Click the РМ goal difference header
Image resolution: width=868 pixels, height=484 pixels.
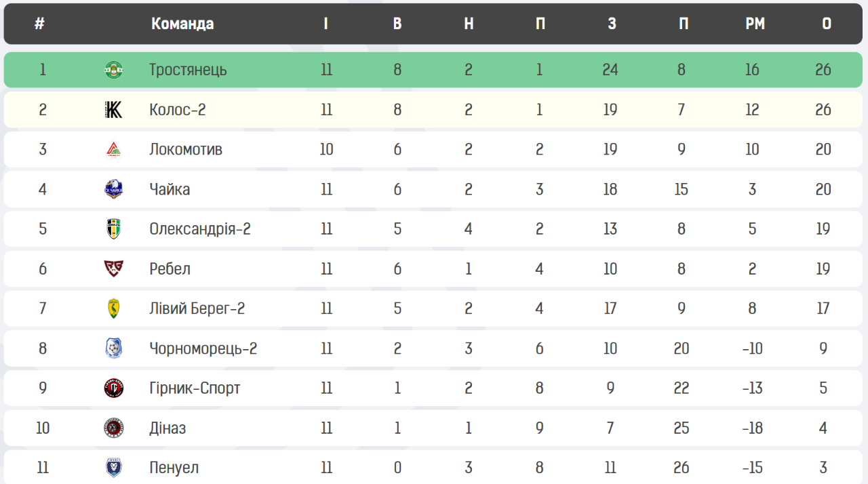pyautogui.click(x=755, y=24)
